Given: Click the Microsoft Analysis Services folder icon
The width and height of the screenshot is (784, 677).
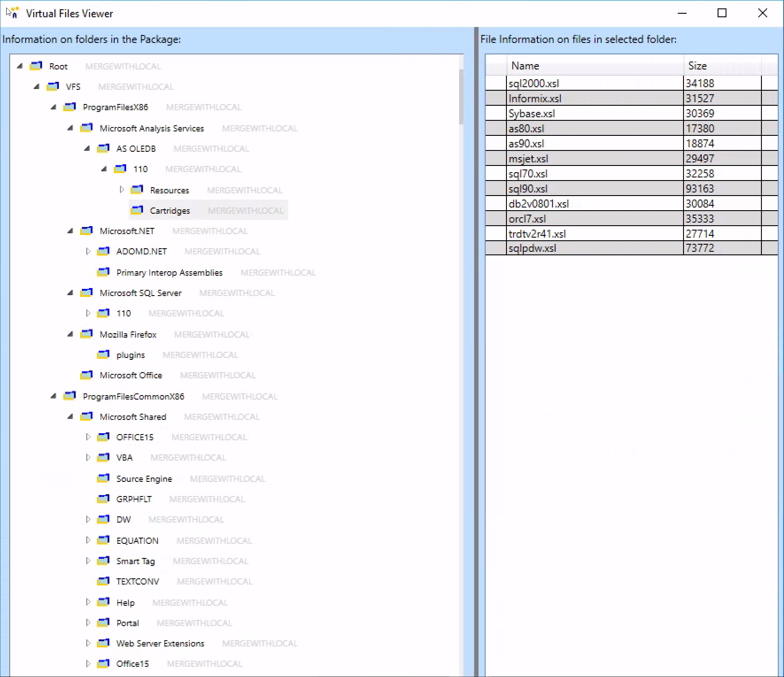Looking at the screenshot, I should pos(86,128).
